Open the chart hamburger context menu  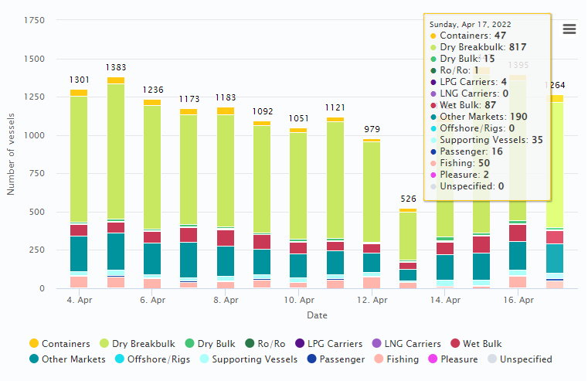569,29
